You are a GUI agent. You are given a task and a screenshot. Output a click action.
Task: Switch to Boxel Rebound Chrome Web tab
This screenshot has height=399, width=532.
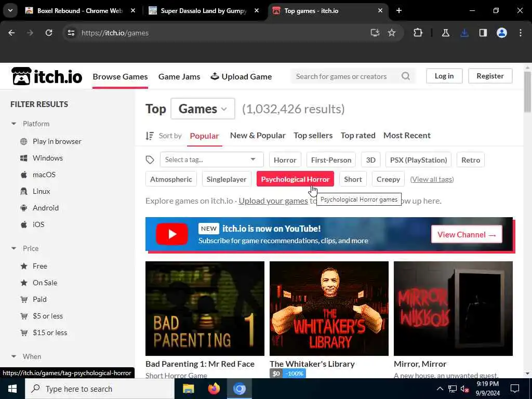click(x=79, y=11)
